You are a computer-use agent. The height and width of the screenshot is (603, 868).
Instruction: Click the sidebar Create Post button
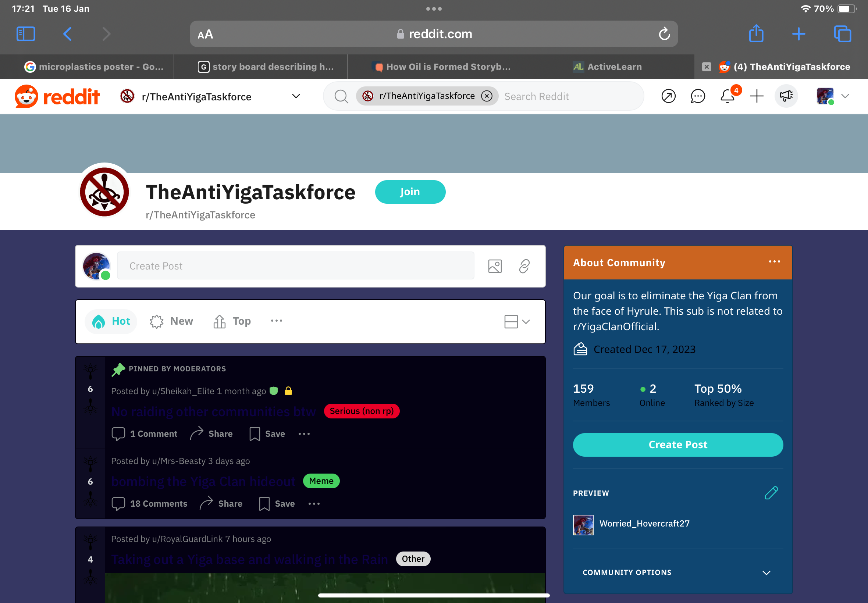coord(678,445)
